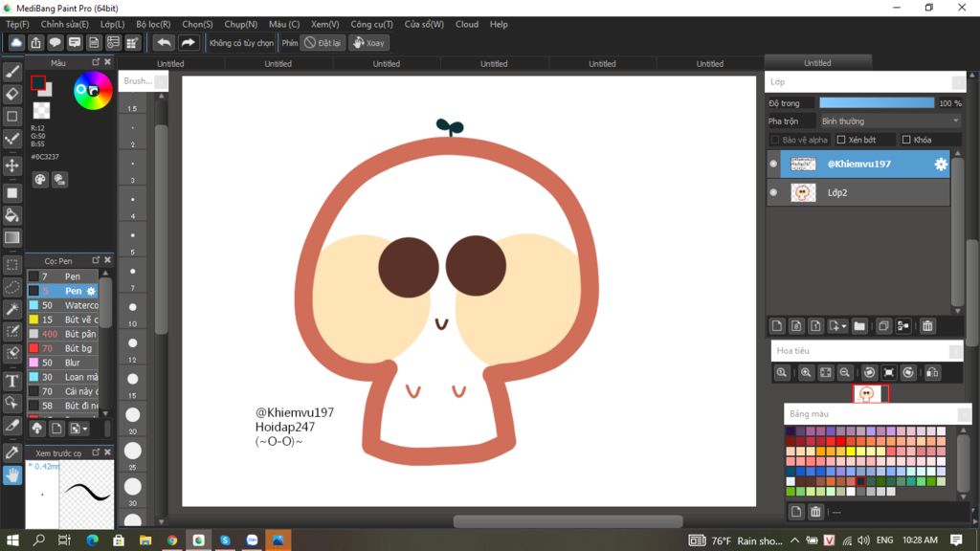
Task: Switch to the second Untitled tab
Action: tap(278, 64)
